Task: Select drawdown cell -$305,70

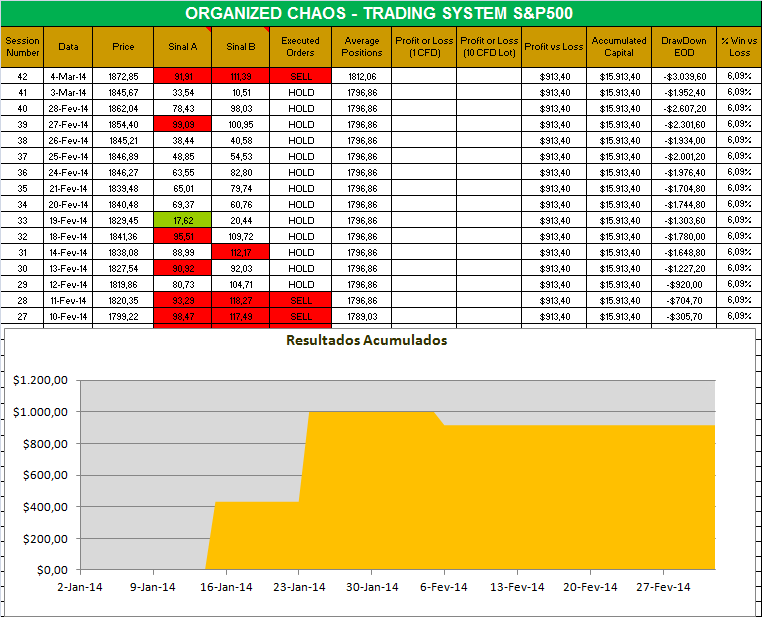Action: [x=684, y=317]
